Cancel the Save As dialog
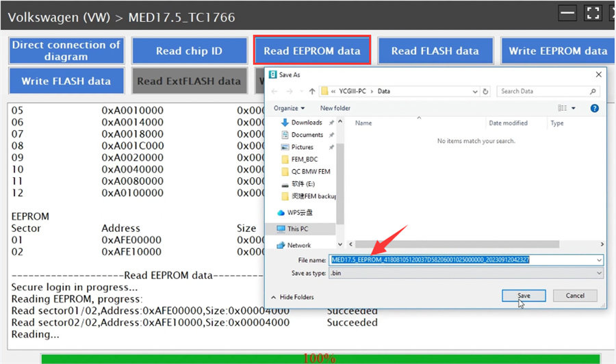The image size is (616, 364). [x=575, y=296]
